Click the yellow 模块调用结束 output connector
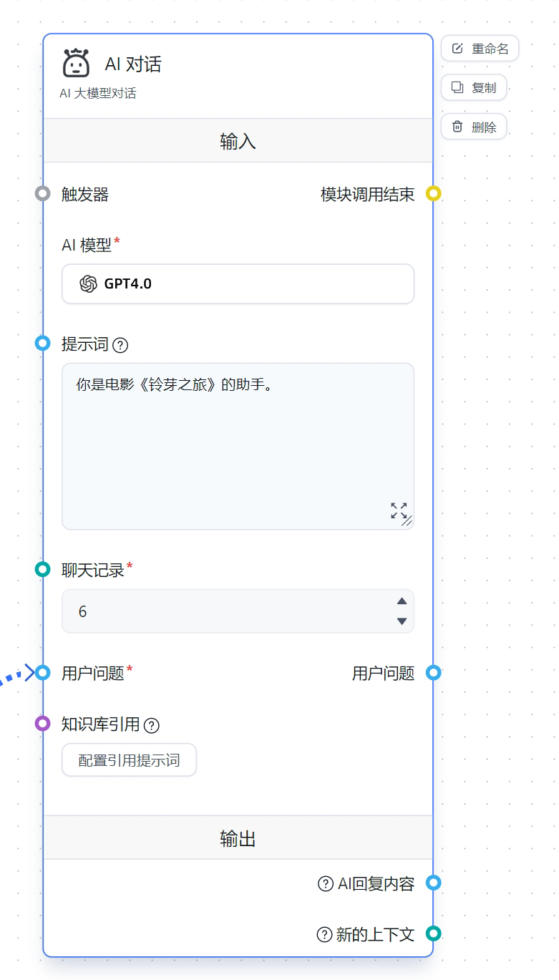559x980 pixels. 434,193
